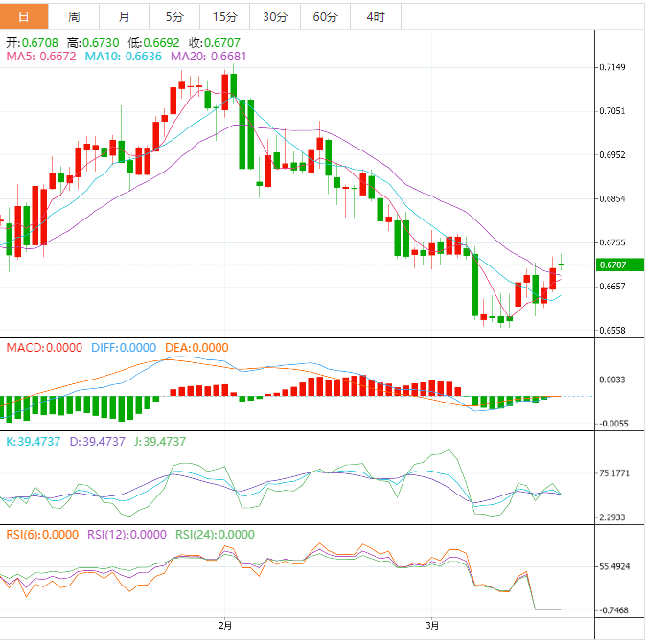Click the DIFF value label
This screenshot has width=645, height=644.
(x=124, y=348)
